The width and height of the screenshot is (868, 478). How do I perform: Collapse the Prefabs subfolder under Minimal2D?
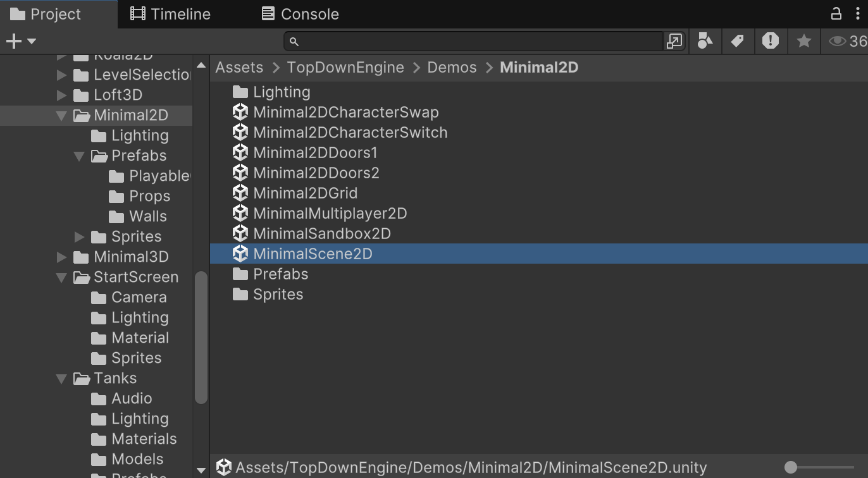(79, 156)
